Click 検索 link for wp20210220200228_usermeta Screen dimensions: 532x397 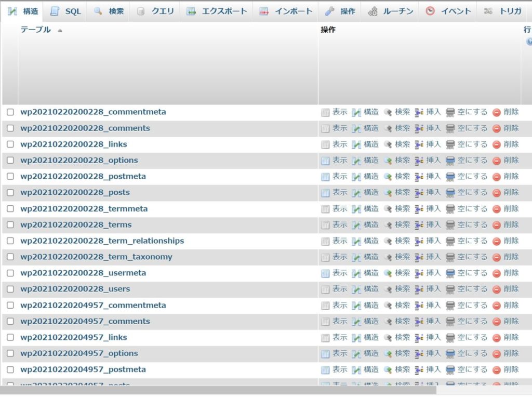pos(403,273)
